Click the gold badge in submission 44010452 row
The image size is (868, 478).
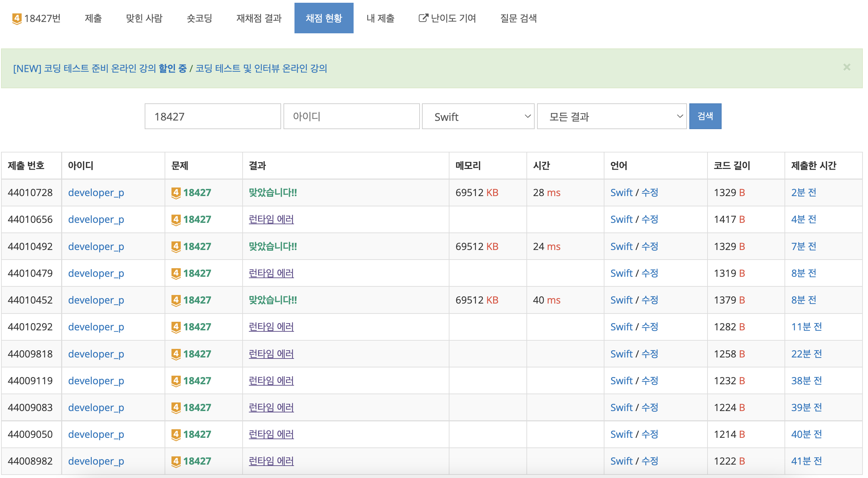tap(176, 300)
